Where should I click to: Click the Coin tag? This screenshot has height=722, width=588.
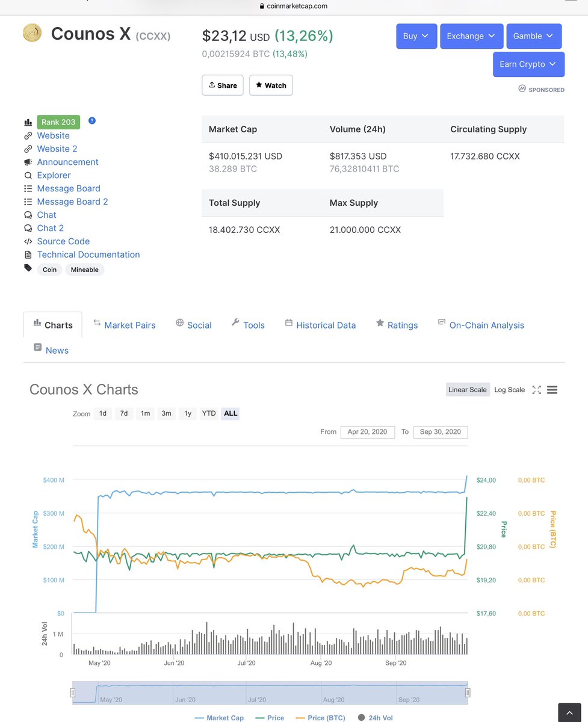pos(50,270)
